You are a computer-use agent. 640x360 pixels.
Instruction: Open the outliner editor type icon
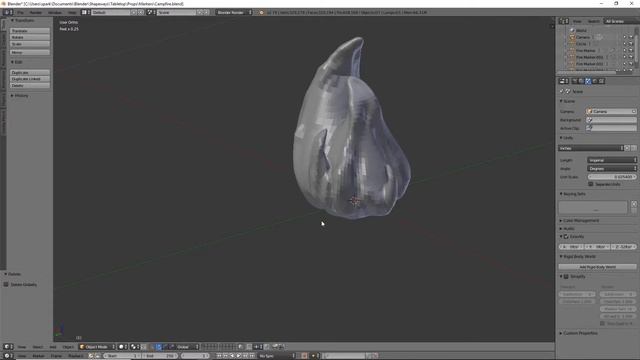(564, 21)
